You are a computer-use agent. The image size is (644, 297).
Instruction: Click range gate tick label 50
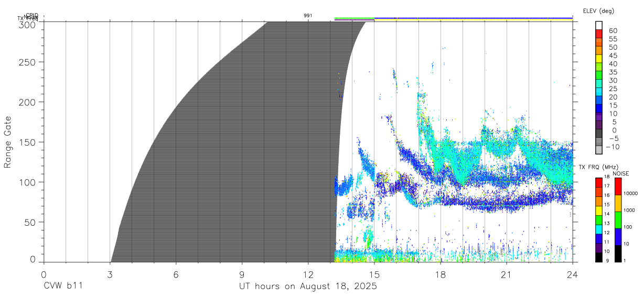coord(29,222)
